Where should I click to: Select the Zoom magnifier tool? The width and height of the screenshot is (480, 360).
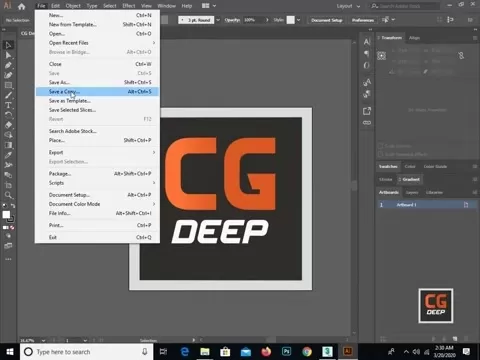click(x=8, y=195)
